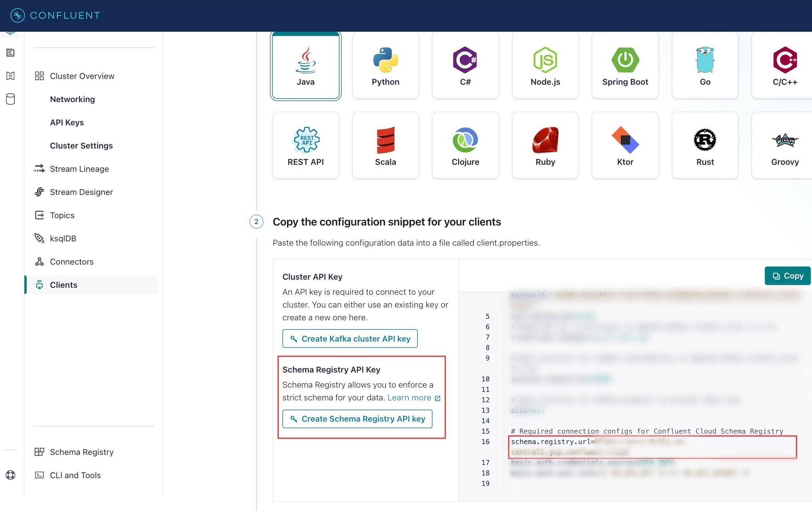This screenshot has width=812, height=511.
Task: Click the Confluent logo in header
Action: click(55, 15)
